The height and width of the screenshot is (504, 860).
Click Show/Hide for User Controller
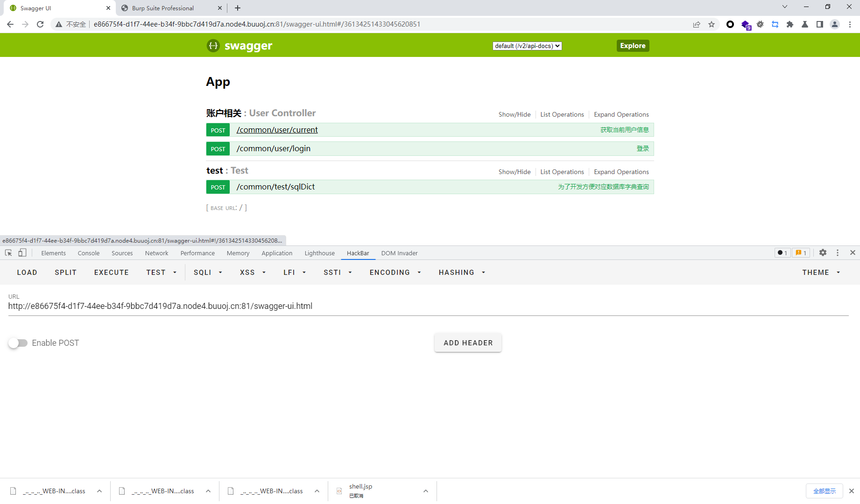click(x=515, y=114)
